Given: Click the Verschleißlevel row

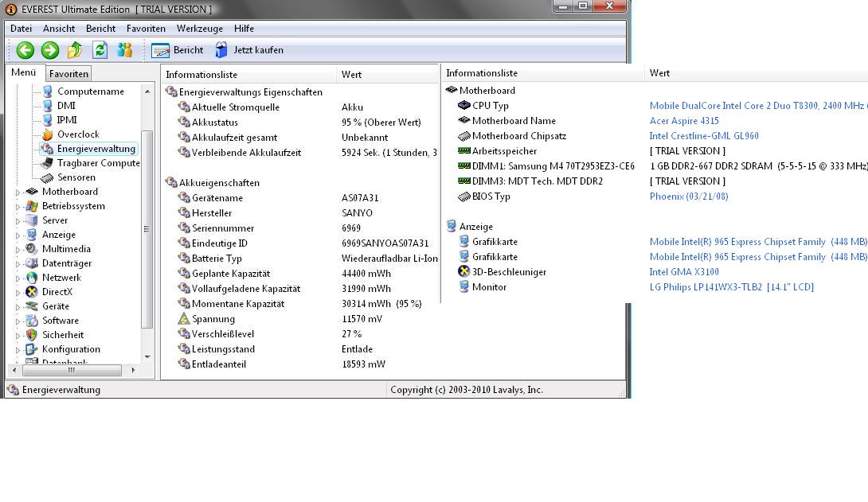Looking at the screenshot, I should [x=299, y=334].
